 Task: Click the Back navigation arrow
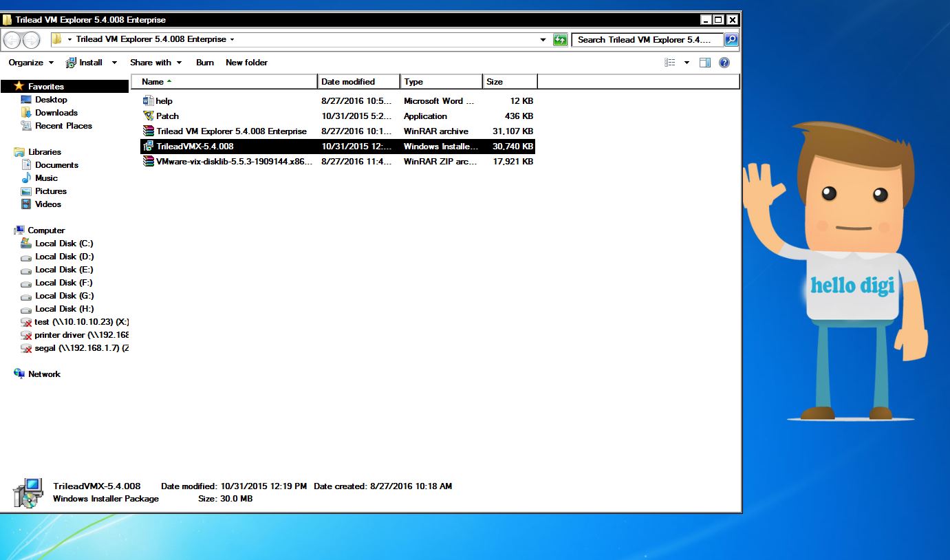pos(12,41)
